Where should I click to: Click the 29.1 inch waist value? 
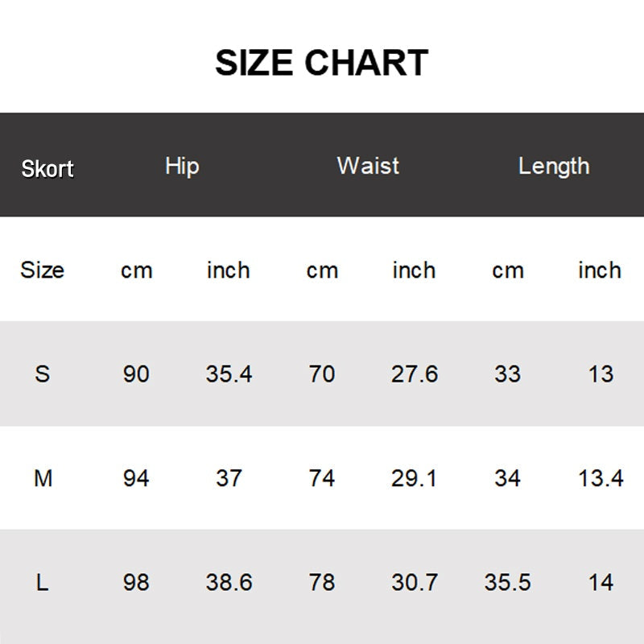414,478
